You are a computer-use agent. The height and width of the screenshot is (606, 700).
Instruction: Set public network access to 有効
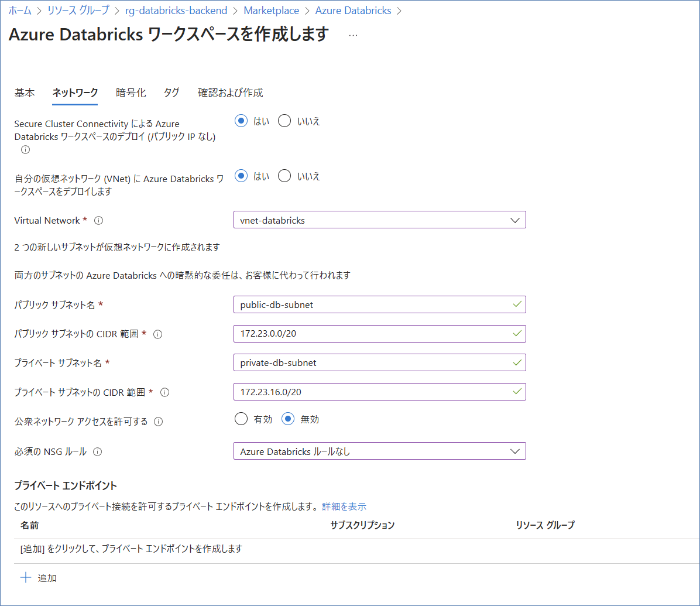[241, 419]
